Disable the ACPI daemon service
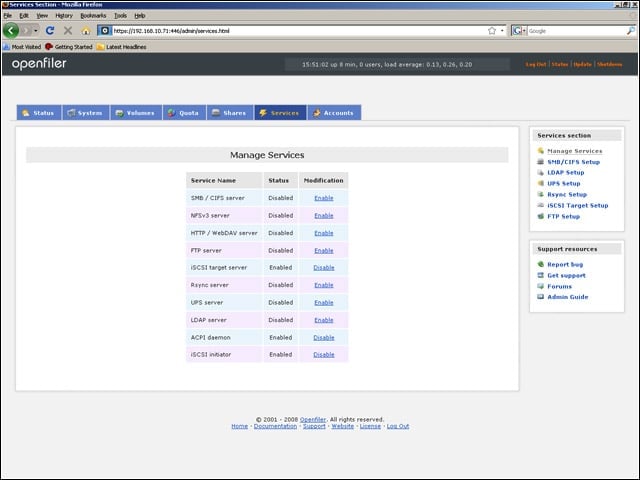This screenshot has width=640, height=480. (x=324, y=338)
